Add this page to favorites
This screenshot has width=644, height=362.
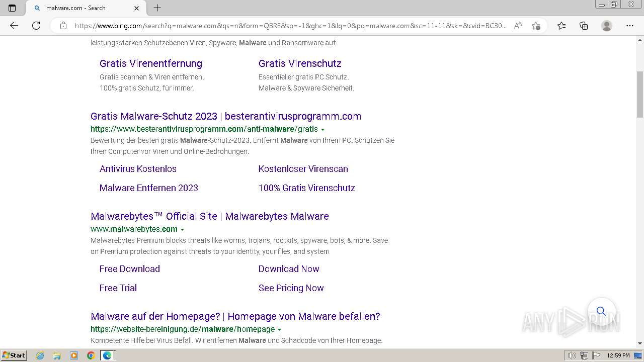click(x=536, y=26)
